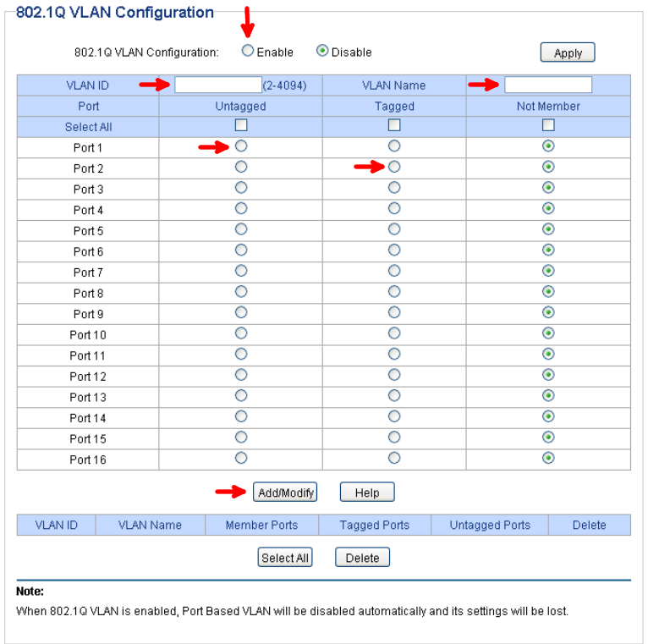This screenshot has height=644, width=648.
Task: Set Port 9 to Not Member
Action: pos(548,312)
